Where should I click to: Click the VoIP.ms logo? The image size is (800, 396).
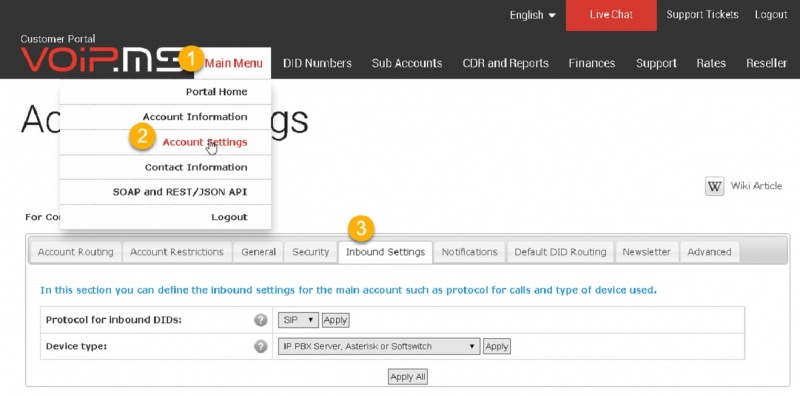101,59
